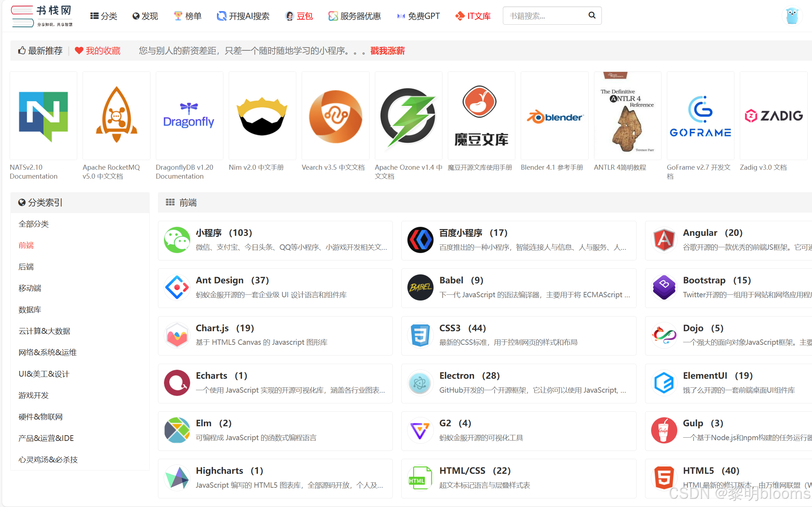Open CSS3 (44) title link
Screen dimensions: 812x507
point(462,328)
